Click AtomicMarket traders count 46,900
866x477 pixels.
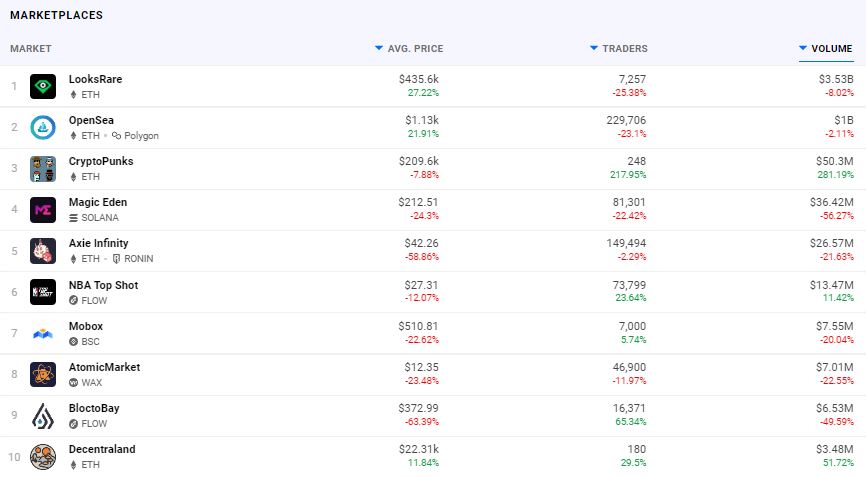point(629,367)
